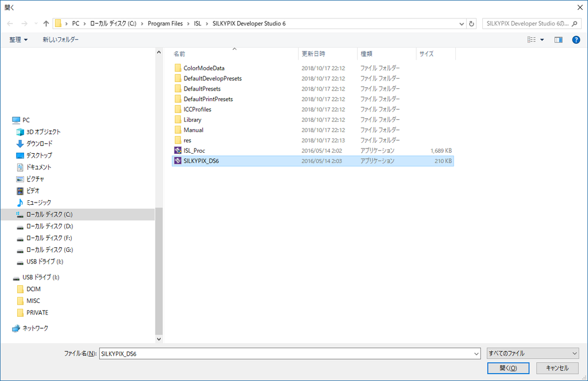Select ミュージック in sidebar
Screen dimensions: 588x381
38,203
